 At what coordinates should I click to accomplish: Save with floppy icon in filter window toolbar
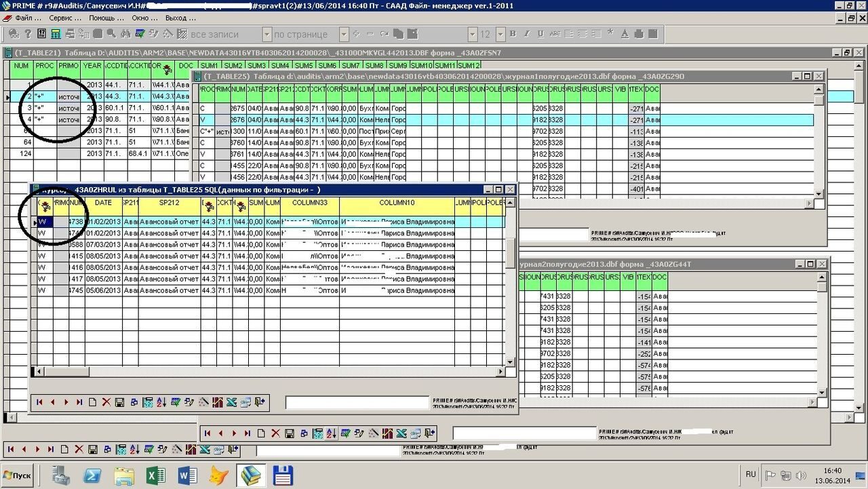[119, 402]
